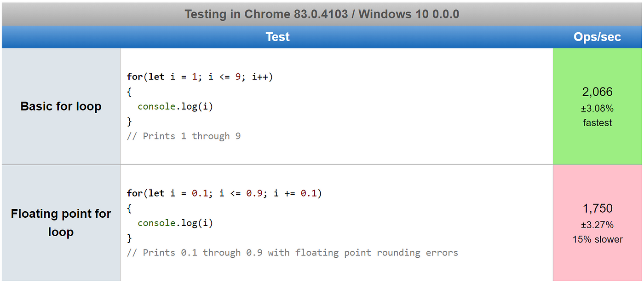Click the '±3.27%' margin text

click(598, 225)
